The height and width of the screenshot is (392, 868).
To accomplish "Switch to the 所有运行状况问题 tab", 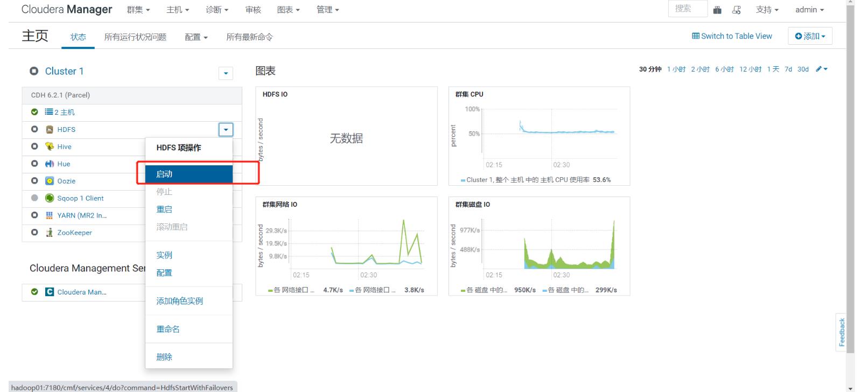I will pyautogui.click(x=135, y=37).
